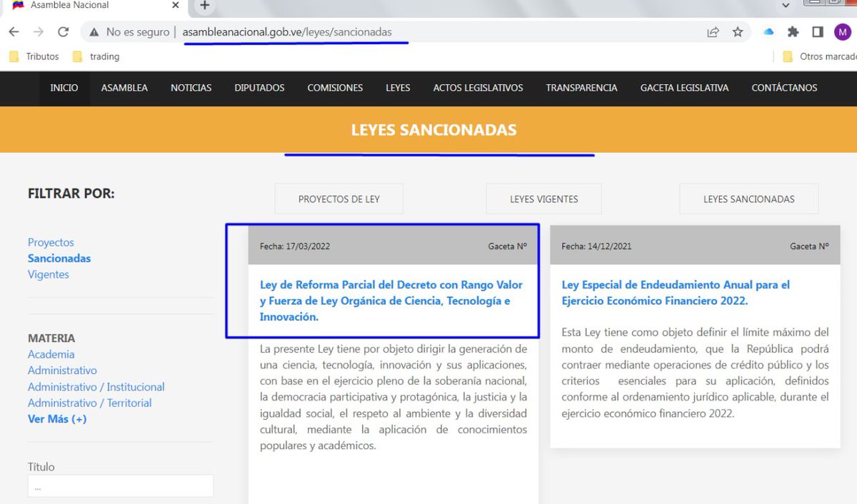Click the PROYECTOS DE LEY button

pos(339,199)
